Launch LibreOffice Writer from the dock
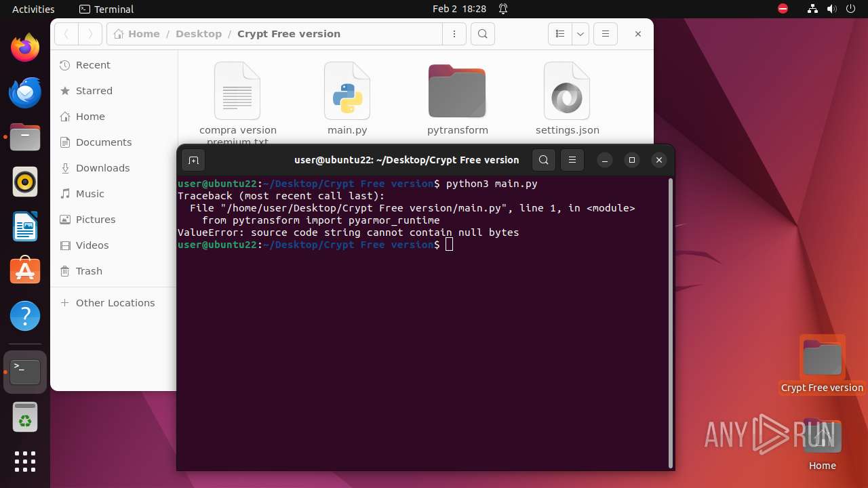Viewport: 868px width, 488px height. [25, 226]
